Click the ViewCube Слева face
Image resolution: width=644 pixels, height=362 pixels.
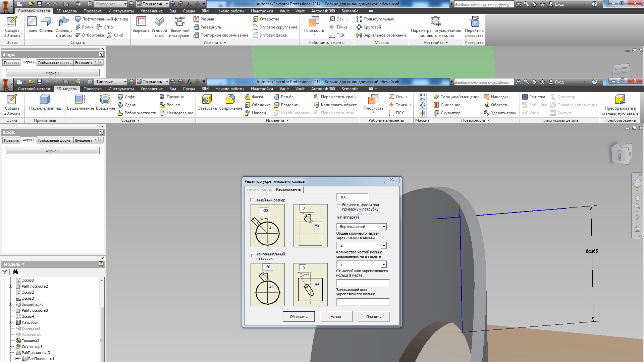(620, 155)
